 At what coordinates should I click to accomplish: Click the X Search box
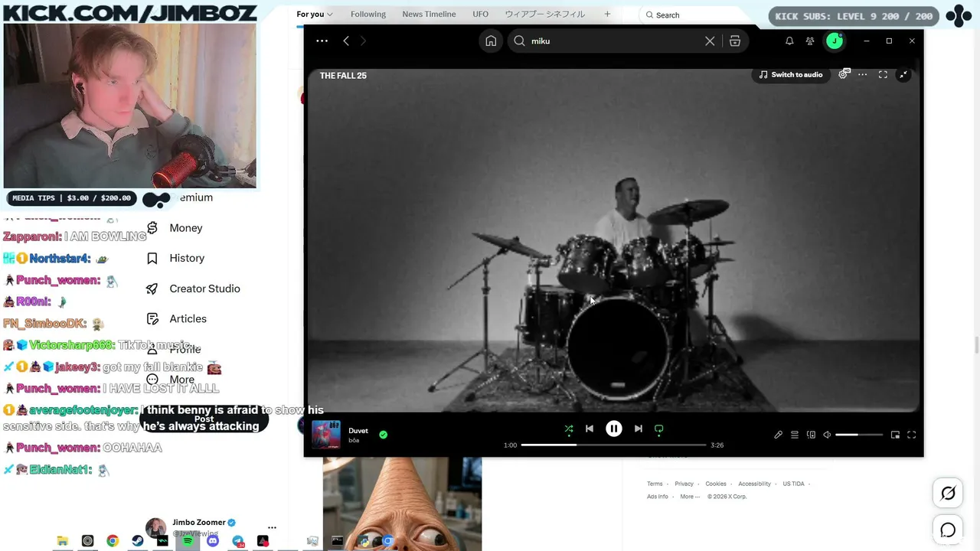[698, 15]
